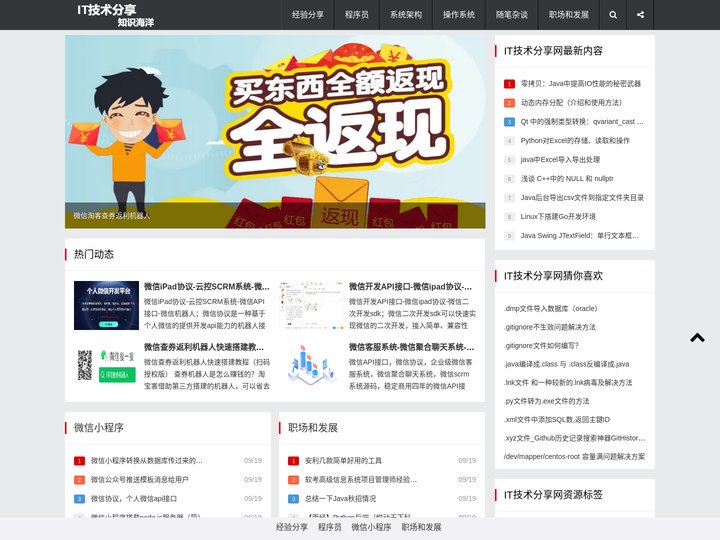Open the 操作系统 top menu

tap(459, 15)
